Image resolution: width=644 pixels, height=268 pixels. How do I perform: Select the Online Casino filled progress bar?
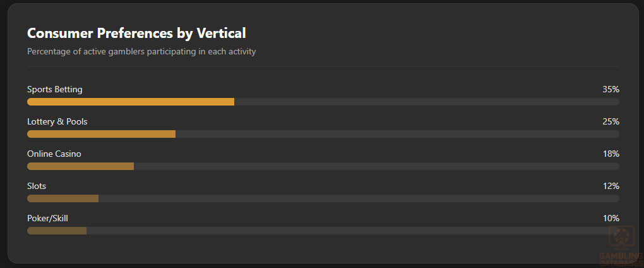80,166
